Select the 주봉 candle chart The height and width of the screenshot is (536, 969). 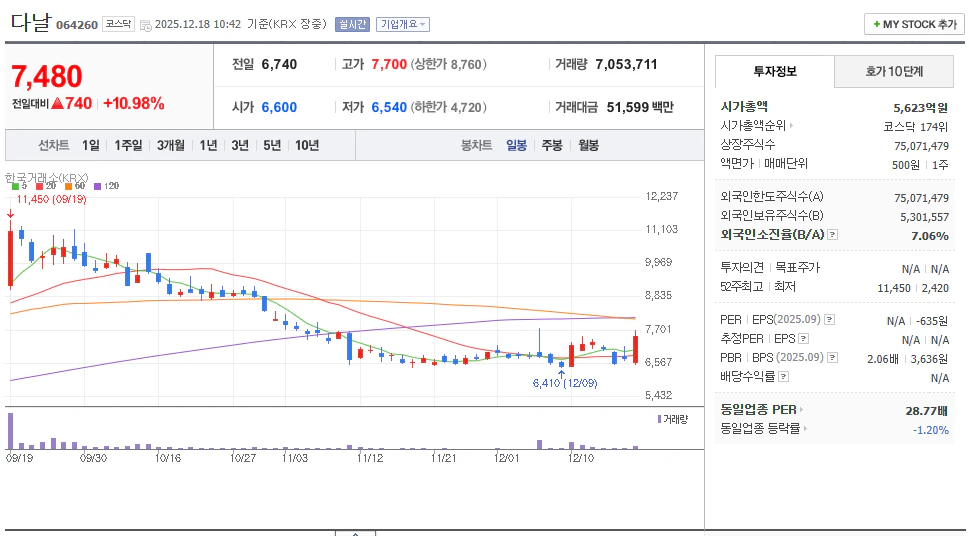[552, 145]
